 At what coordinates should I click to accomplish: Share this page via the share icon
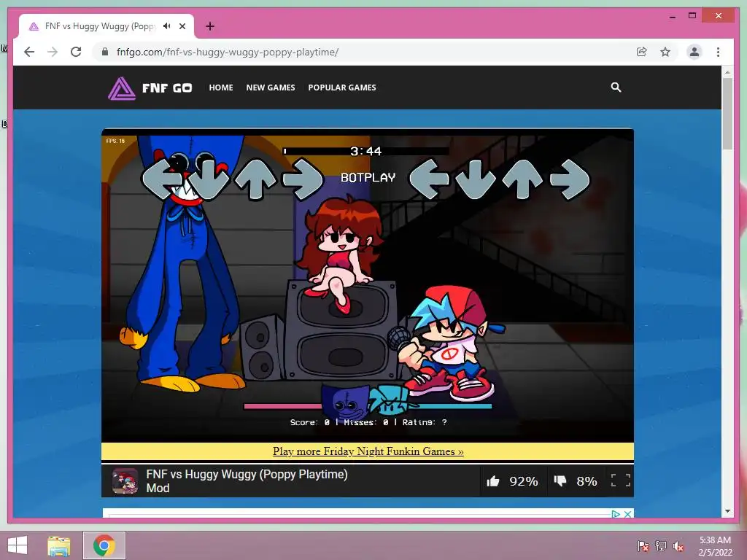[x=642, y=52]
